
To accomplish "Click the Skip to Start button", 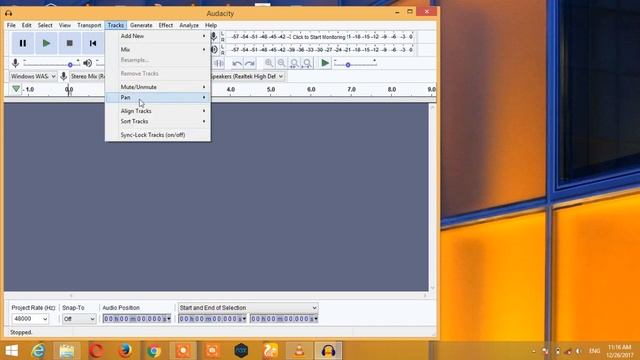I will pos(93,43).
